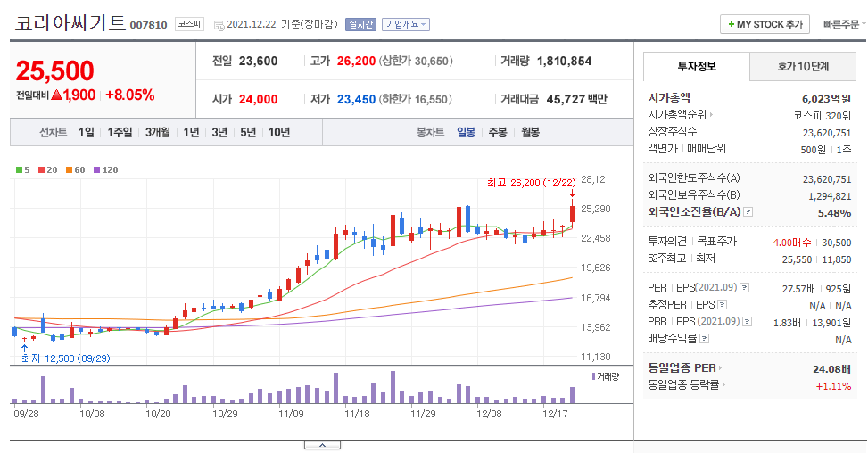Click the 12/17 date axis label
868x453 pixels.
point(555,414)
